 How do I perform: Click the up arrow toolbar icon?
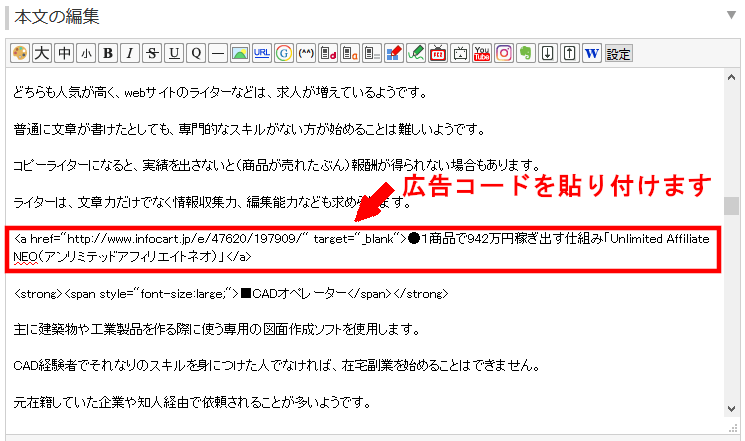point(569,53)
